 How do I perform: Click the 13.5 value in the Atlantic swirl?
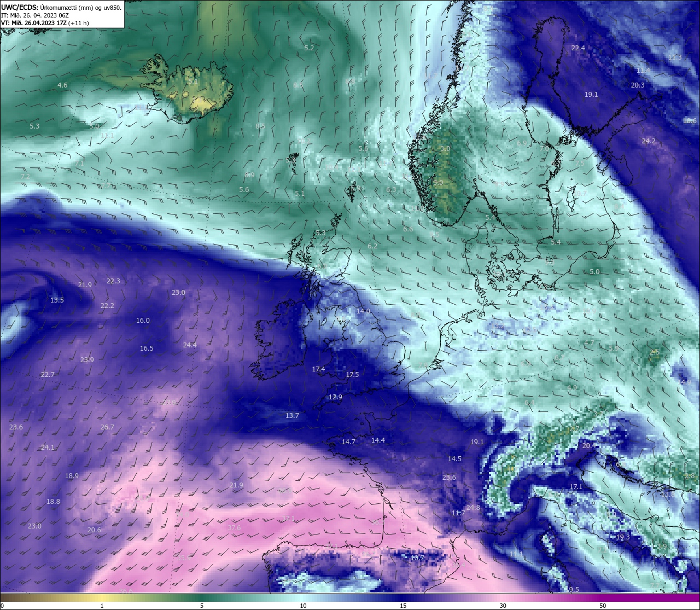(x=57, y=300)
